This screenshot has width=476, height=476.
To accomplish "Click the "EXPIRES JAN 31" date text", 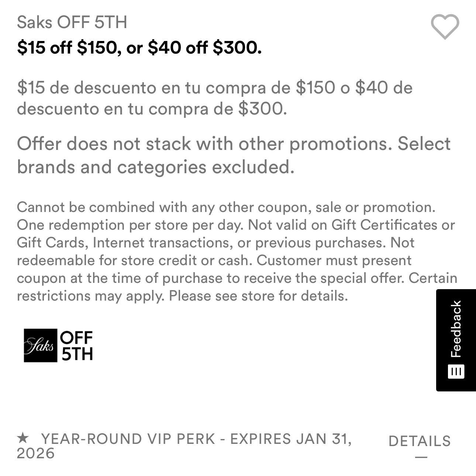I will coord(290,439).
